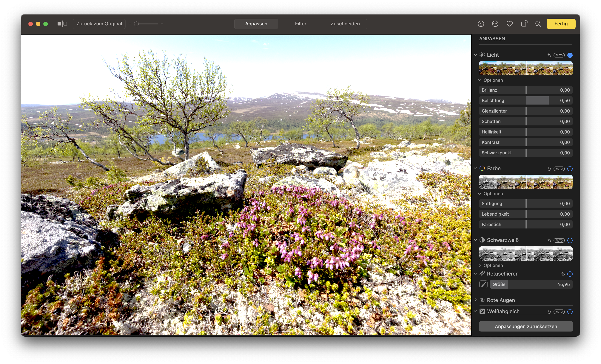Collapse the Schwarzweiß section
The width and height of the screenshot is (601, 364).
pyautogui.click(x=475, y=240)
